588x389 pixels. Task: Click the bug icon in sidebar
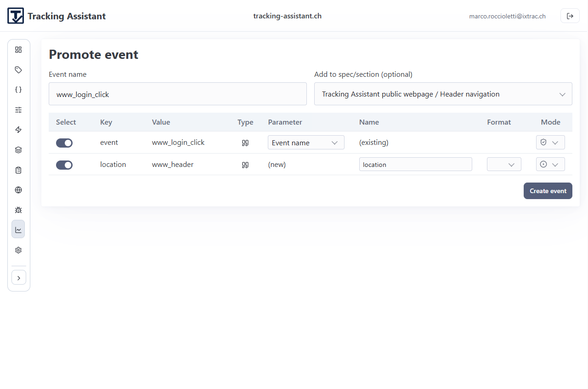point(18,210)
